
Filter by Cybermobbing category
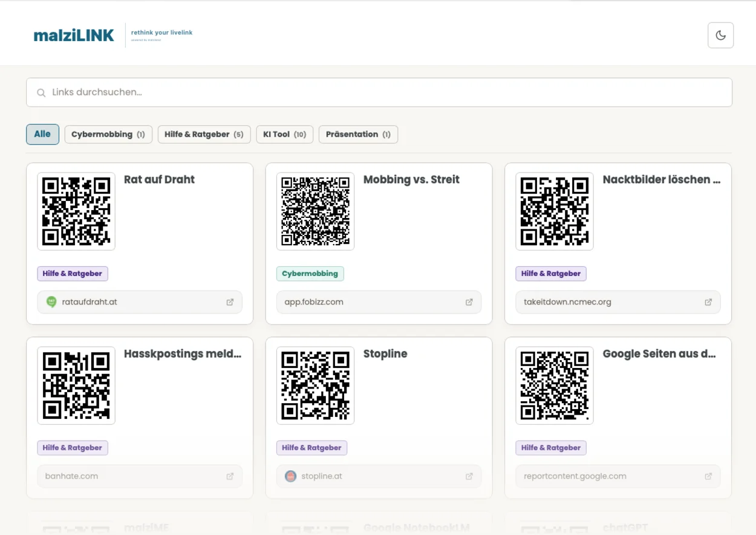coord(108,134)
